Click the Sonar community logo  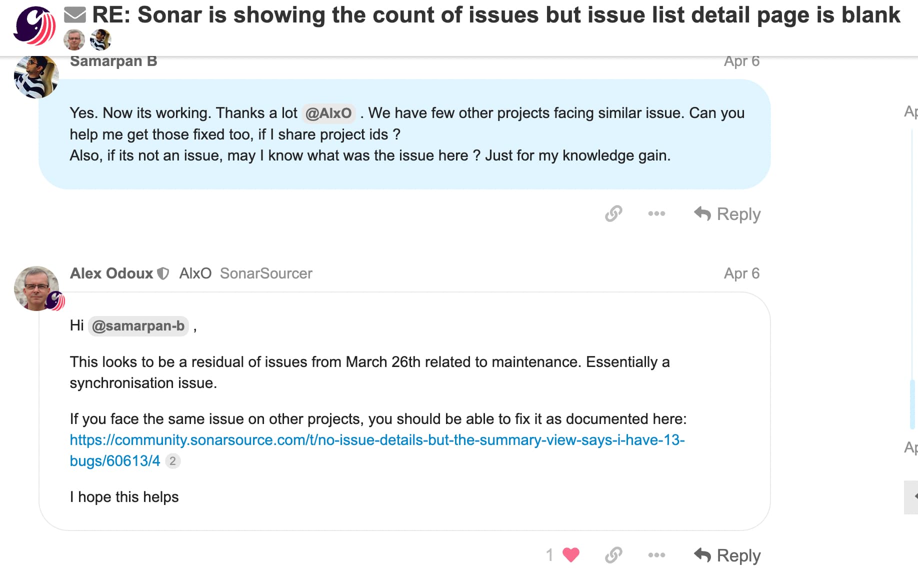pos(34,25)
